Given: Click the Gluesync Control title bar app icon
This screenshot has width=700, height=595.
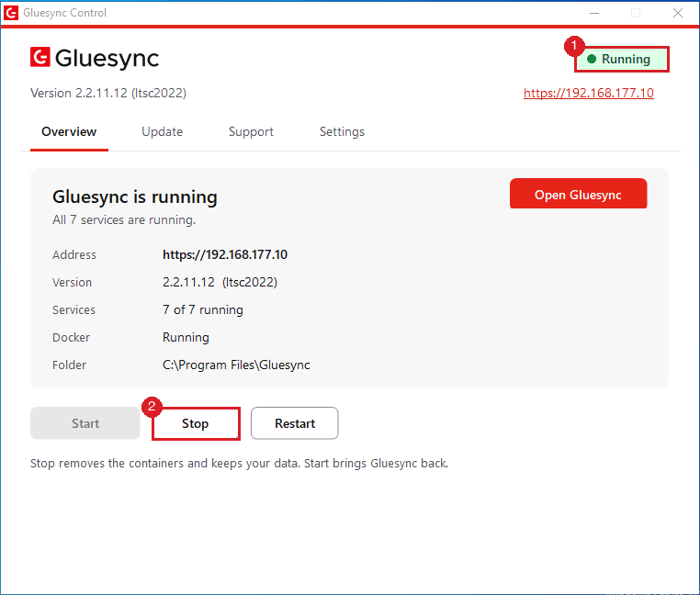Looking at the screenshot, I should coord(11,13).
